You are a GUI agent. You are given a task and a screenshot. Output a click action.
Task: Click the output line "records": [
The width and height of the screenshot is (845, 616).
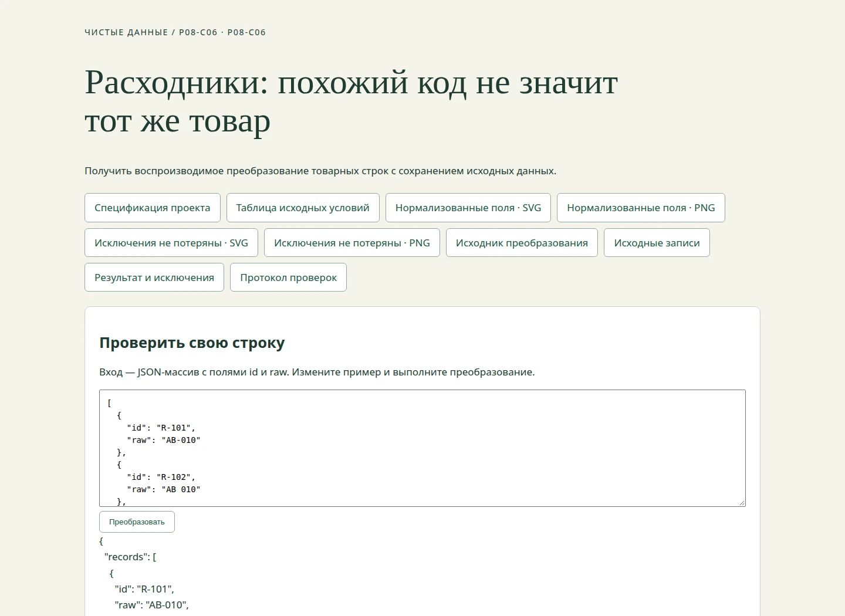click(x=130, y=557)
